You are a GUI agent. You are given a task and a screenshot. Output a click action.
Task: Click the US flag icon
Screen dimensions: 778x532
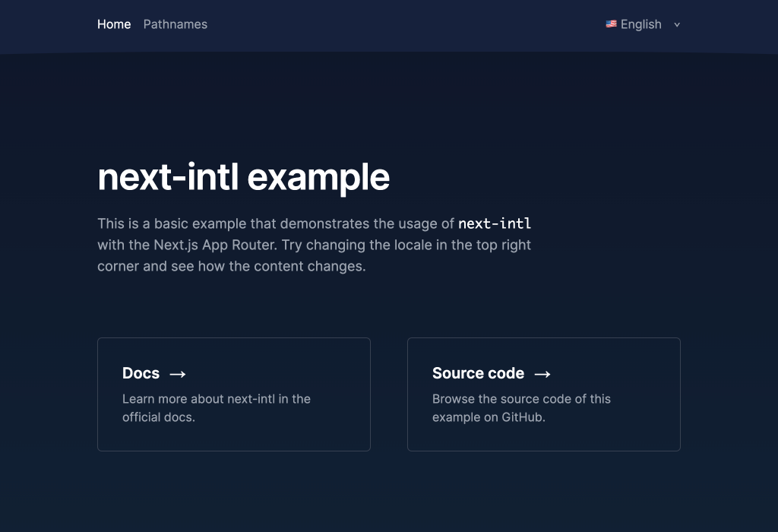[612, 24]
